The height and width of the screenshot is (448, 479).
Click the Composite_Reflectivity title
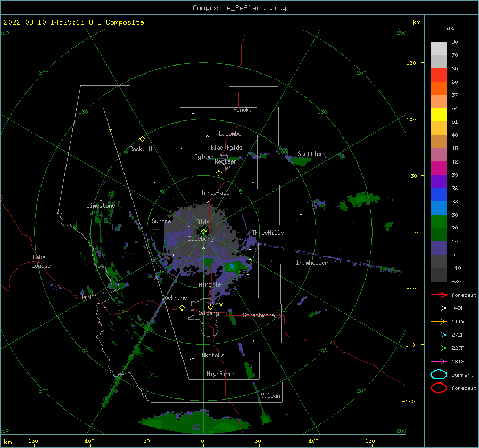(x=239, y=8)
